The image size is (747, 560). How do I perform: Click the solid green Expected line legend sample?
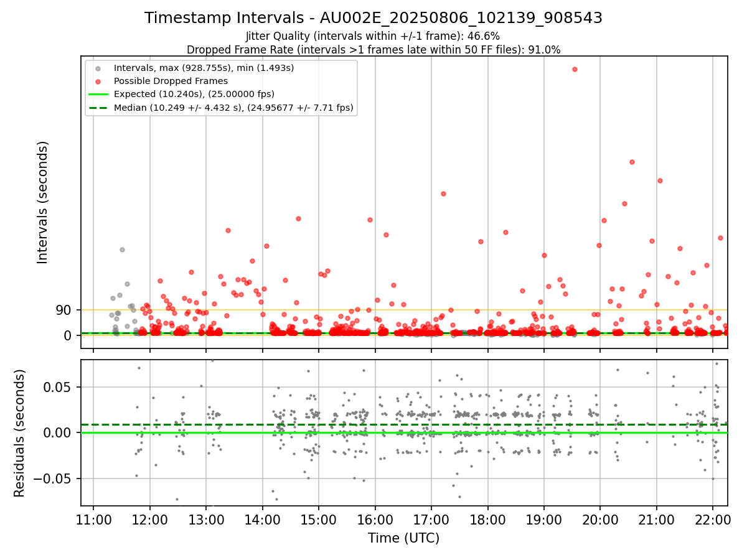pos(97,94)
